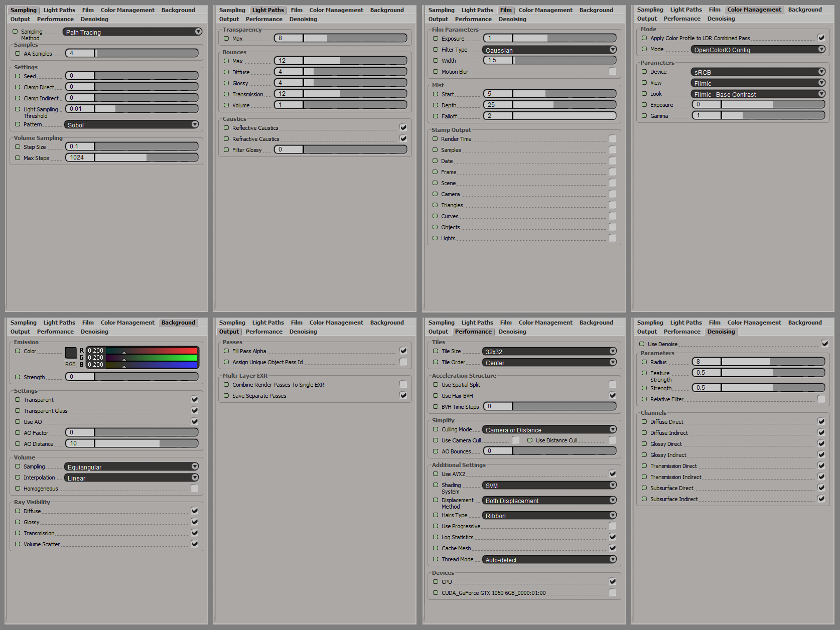Disable the Reflective Caustics checkbox

(x=403, y=127)
